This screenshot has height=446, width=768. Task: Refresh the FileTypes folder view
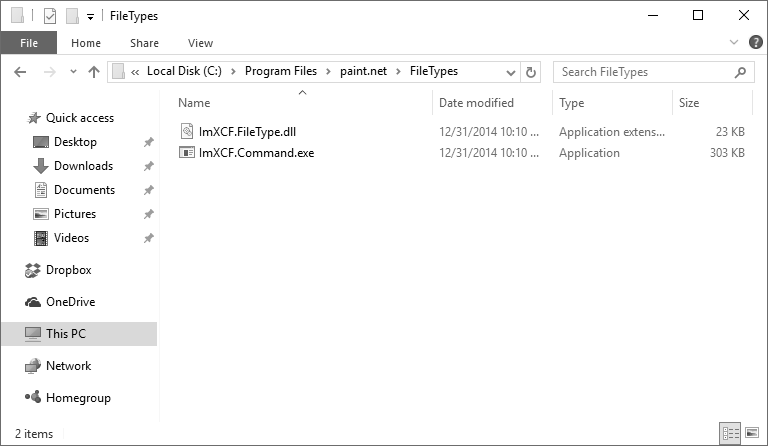(x=530, y=72)
